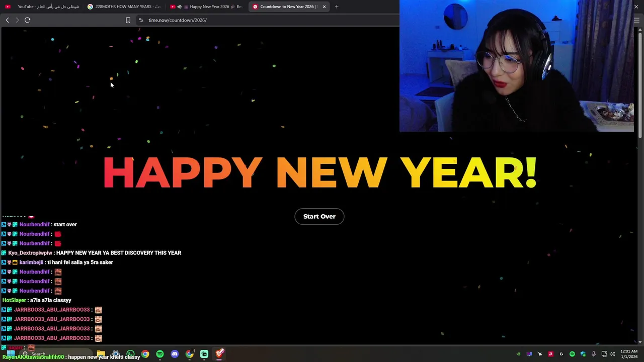Open the volume speaker tray icon
Viewport: 644px width, 362px height.
[612, 354]
